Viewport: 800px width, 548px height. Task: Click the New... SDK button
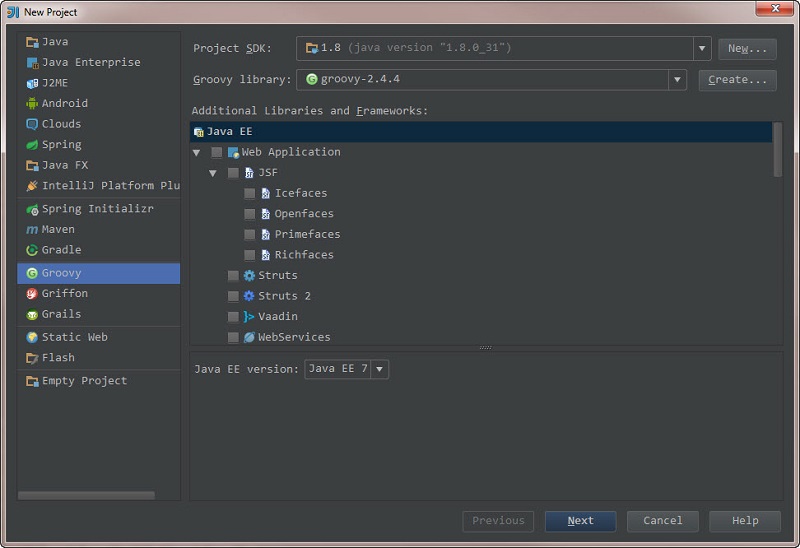pos(747,49)
